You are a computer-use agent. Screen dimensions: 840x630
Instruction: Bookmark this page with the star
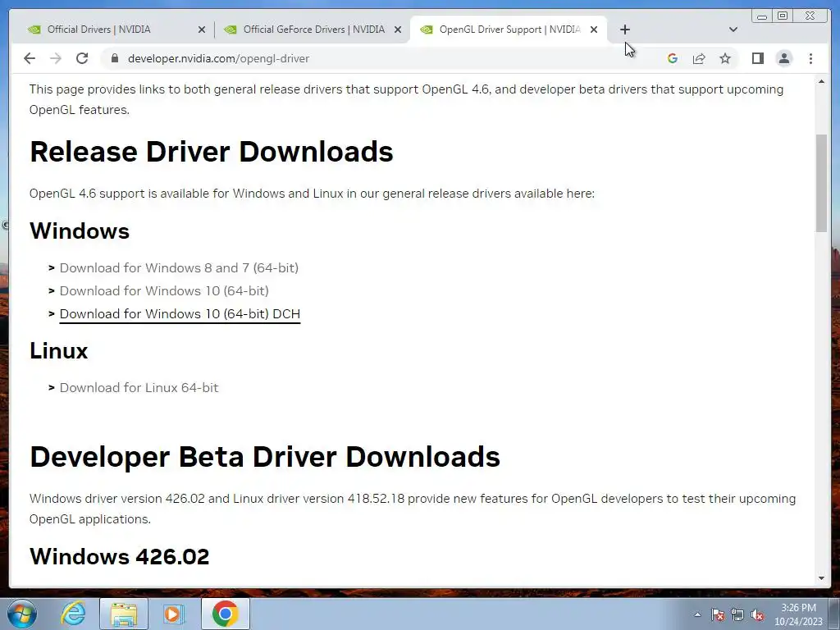725,58
